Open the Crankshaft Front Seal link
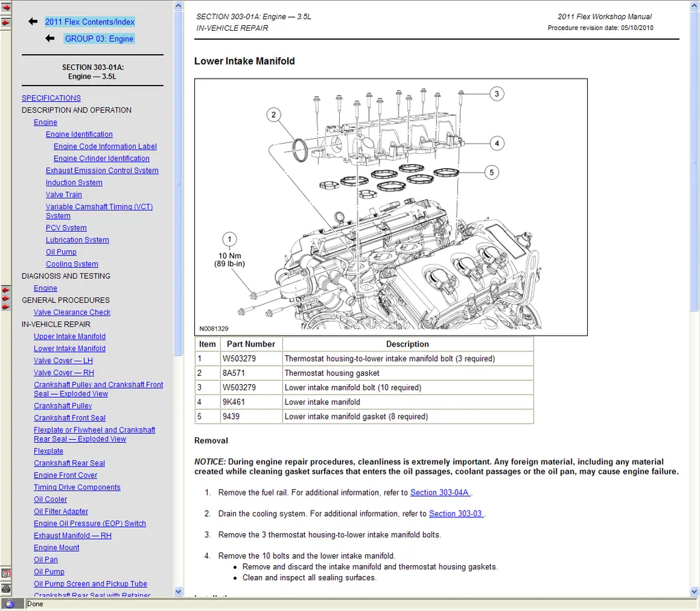Image resolution: width=700 pixels, height=611 pixels. (70, 418)
